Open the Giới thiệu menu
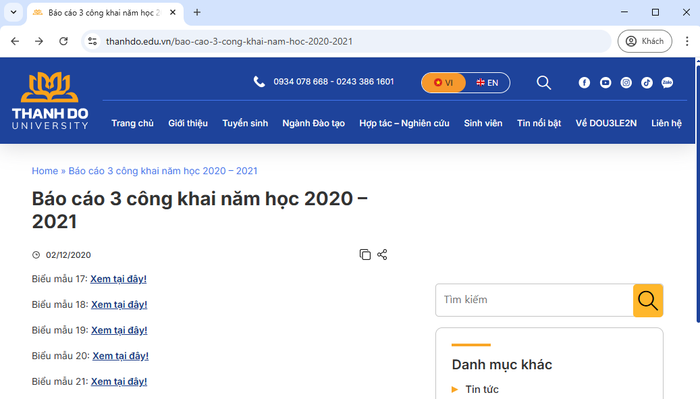The height and width of the screenshot is (399, 700). (188, 123)
